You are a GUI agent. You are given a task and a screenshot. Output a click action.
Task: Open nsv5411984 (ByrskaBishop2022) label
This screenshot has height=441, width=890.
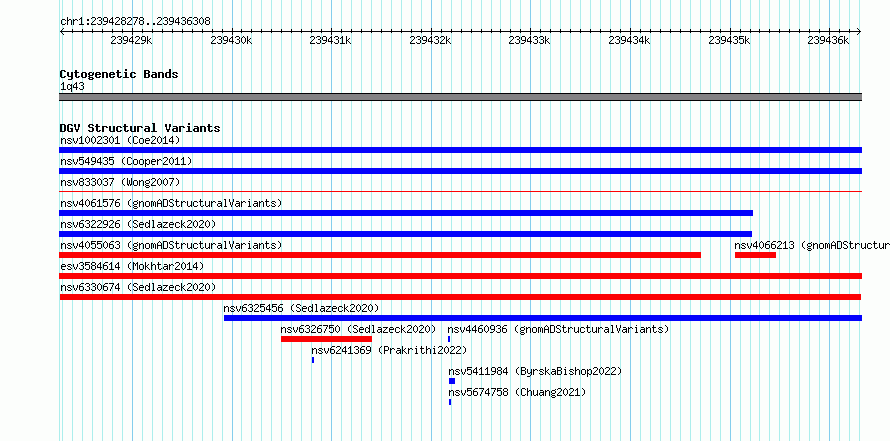coord(535,371)
